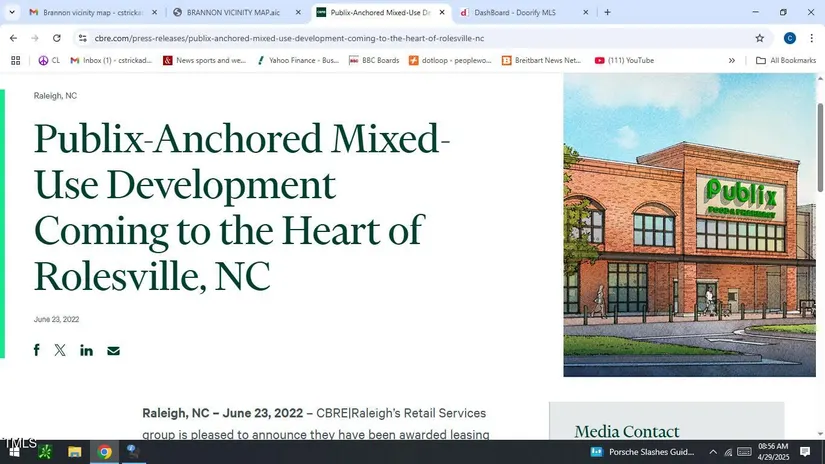Open the apps grid in bookmarks bar

point(15,60)
